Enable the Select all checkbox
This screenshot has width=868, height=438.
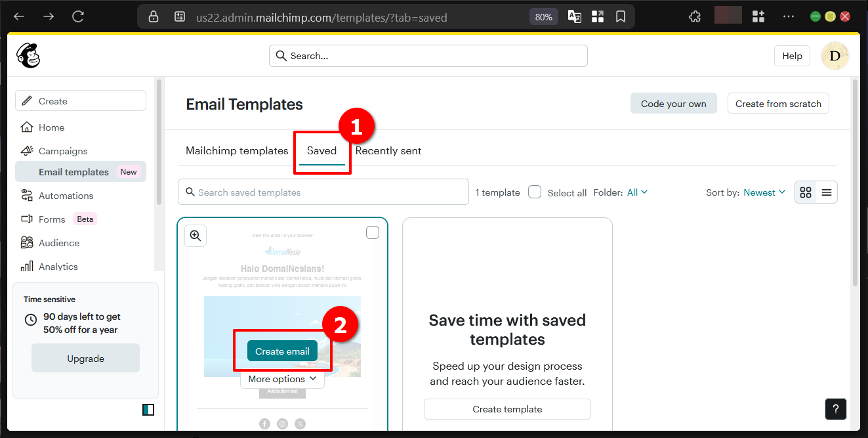click(535, 192)
